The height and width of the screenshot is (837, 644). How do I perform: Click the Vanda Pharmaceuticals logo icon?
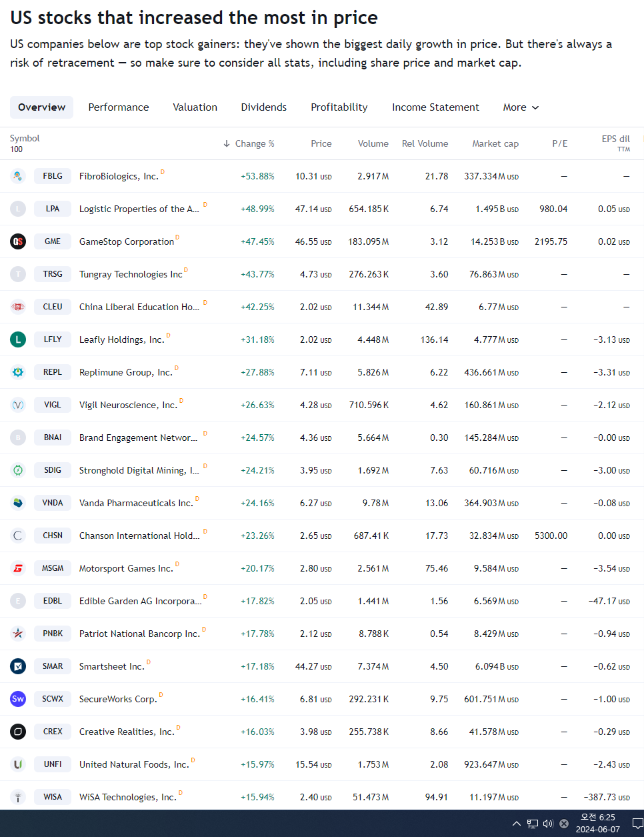pos(18,503)
